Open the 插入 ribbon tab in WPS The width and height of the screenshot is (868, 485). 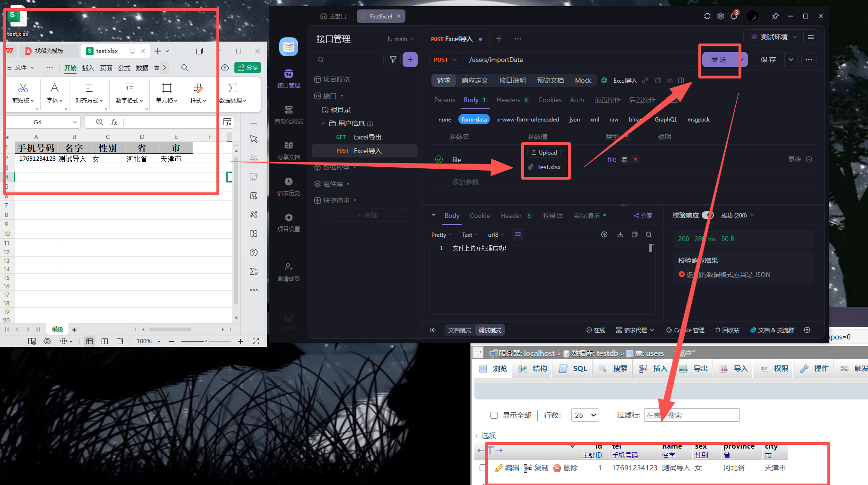point(88,68)
